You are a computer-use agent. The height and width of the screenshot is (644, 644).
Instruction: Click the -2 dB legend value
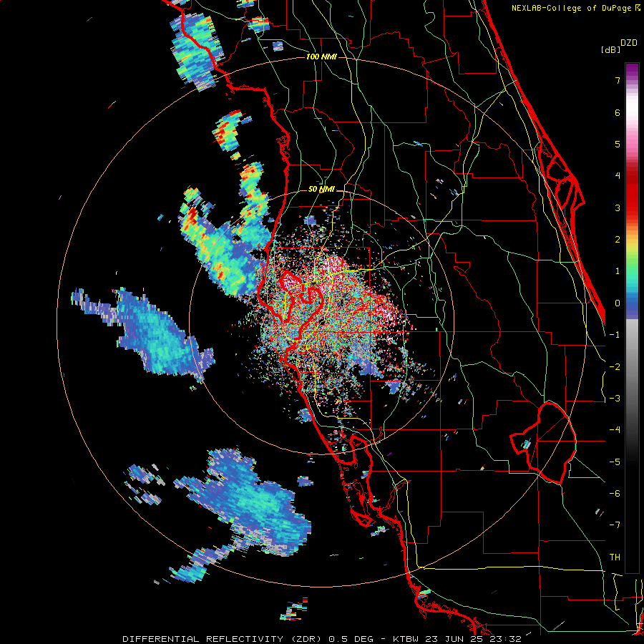(615, 366)
